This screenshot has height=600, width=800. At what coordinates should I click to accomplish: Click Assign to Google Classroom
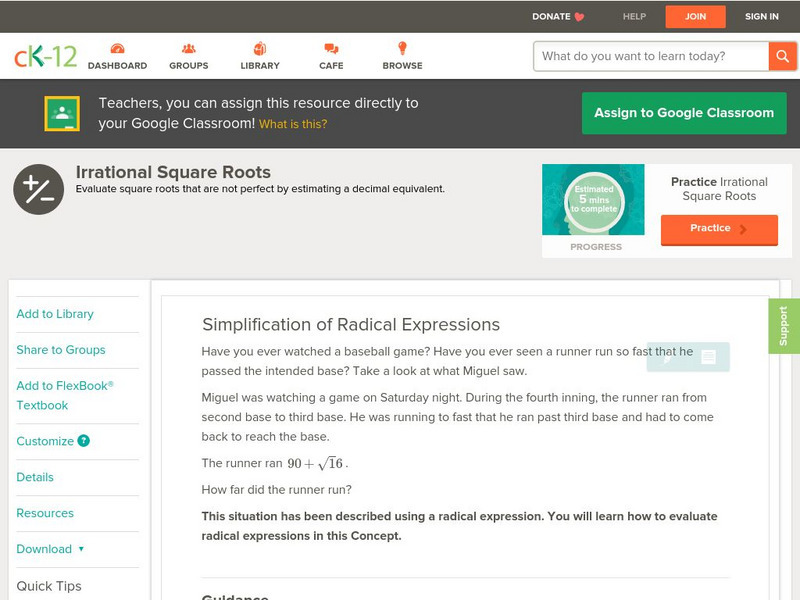pyautogui.click(x=684, y=113)
